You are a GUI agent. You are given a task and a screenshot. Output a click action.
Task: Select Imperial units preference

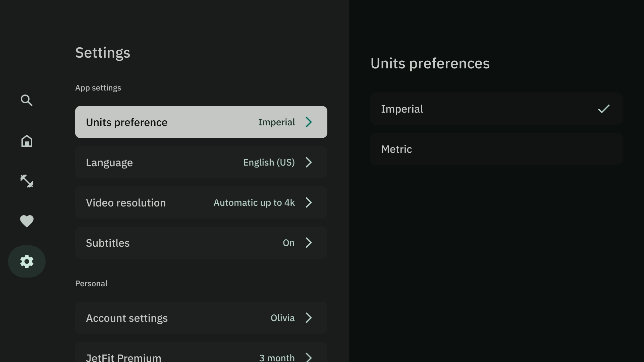pos(496,109)
